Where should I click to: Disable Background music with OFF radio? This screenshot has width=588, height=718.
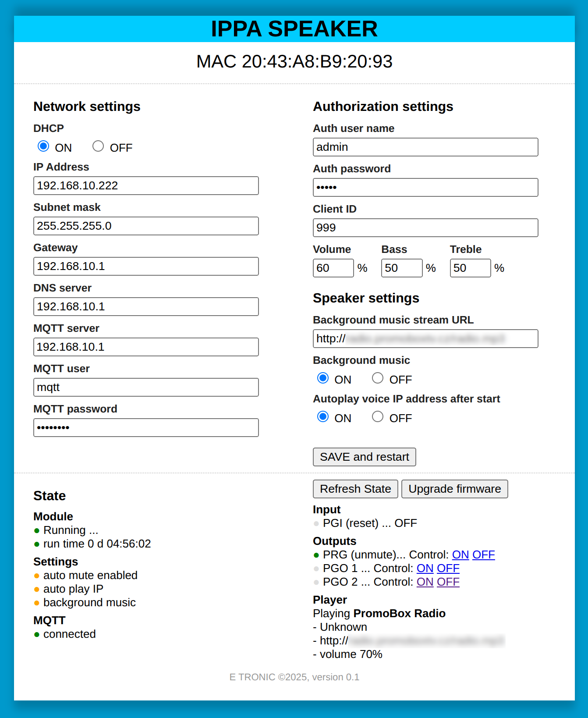(378, 378)
